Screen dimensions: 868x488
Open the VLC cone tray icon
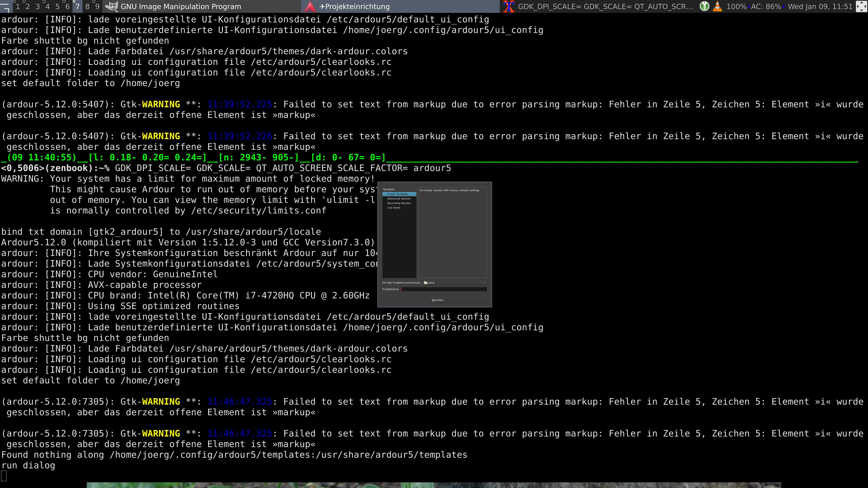717,6
